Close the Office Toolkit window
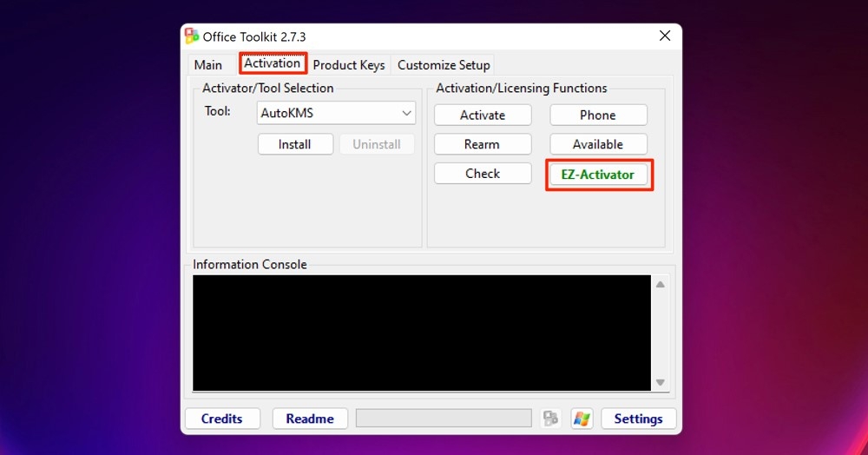Screen dimensions: 868x455 [665, 36]
